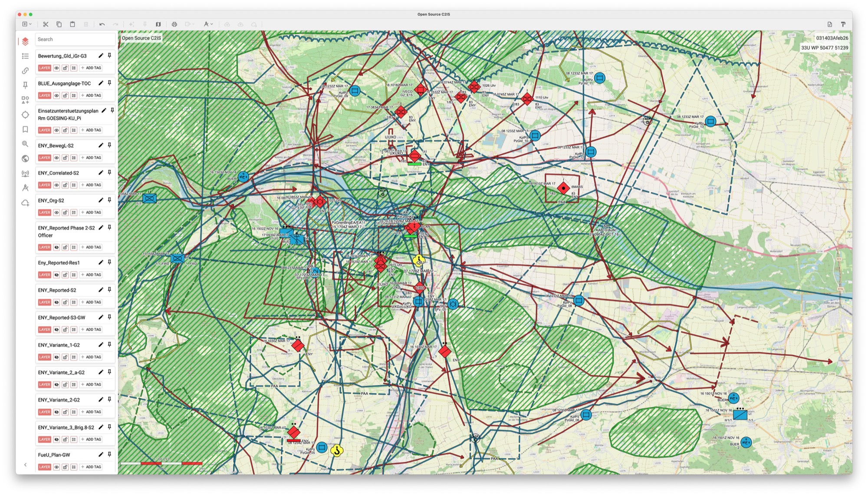Show the ENY_Reported-S2 layer
This screenshot has width=868, height=495.
pos(56,302)
